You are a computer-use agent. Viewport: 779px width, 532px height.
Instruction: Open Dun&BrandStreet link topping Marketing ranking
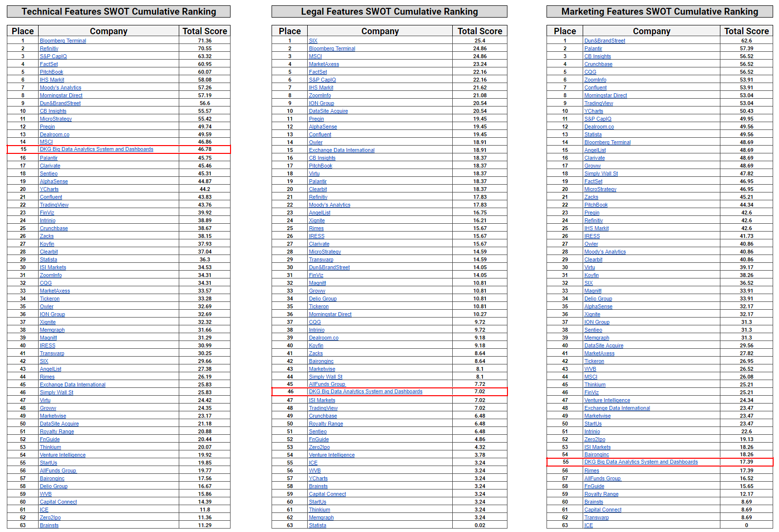pos(604,41)
